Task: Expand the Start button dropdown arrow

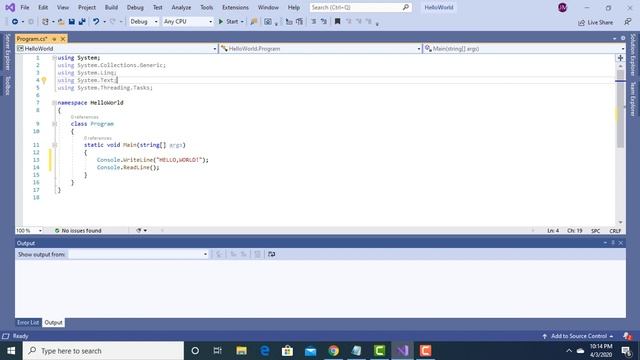Action: click(x=242, y=22)
